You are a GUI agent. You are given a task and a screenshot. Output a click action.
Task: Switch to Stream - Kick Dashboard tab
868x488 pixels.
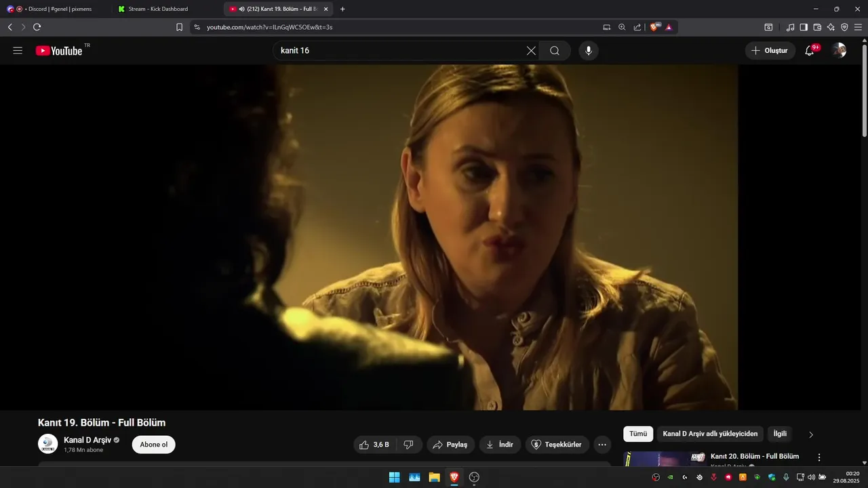click(166, 9)
